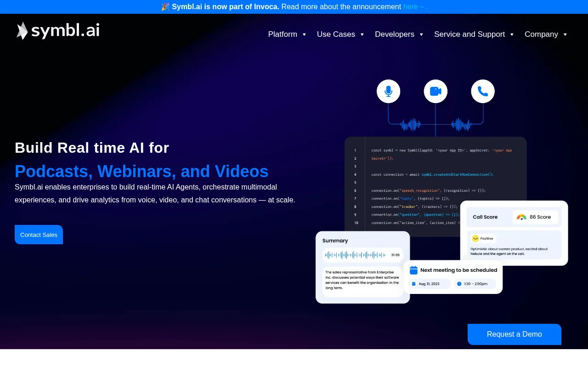The image size is (588, 368).
Task: Click the 'Build Real time AI for' heading
Action: (92, 148)
